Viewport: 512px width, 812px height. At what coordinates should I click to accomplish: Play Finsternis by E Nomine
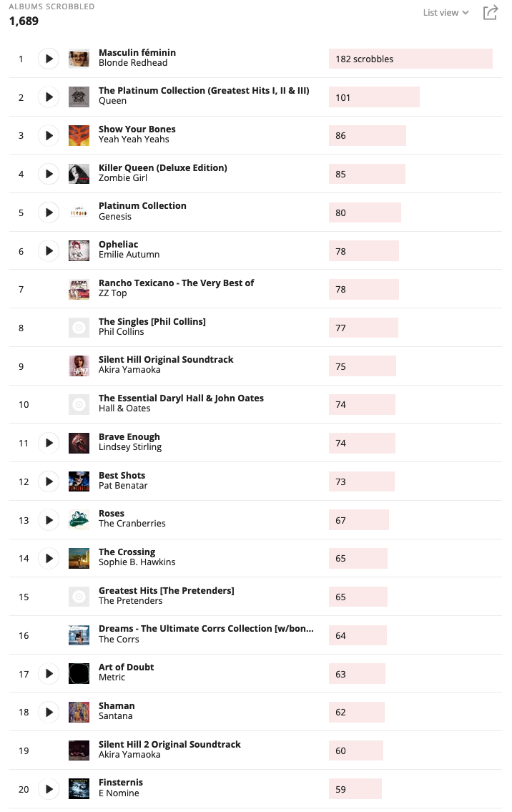pos(49,788)
